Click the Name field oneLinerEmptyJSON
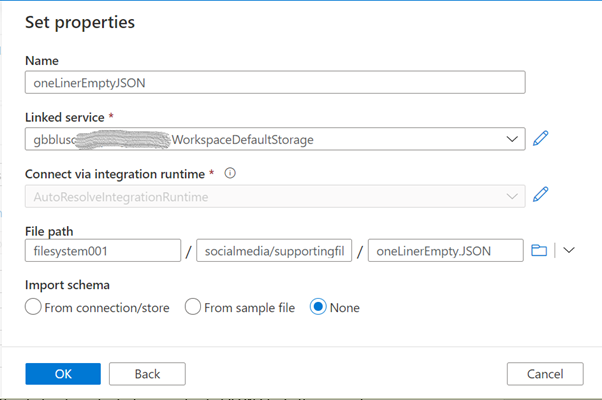The height and width of the screenshot is (400, 602). [275, 83]
